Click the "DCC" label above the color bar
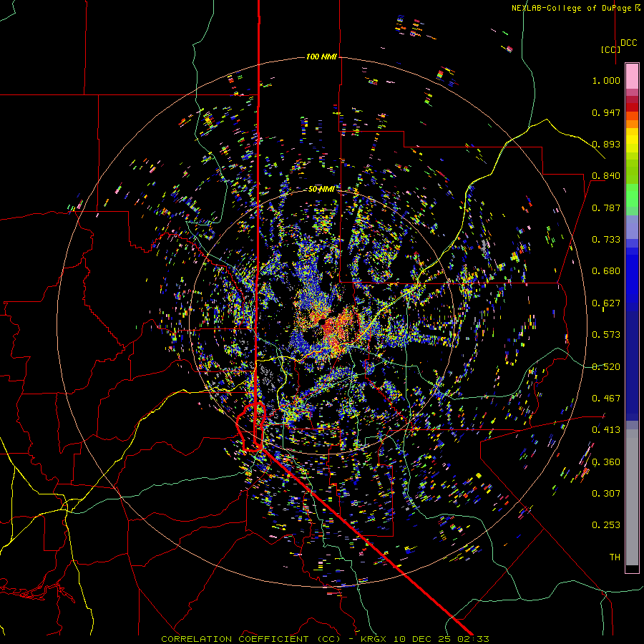The width and height of the screenshot is (644, 644). tap(628, 43)
